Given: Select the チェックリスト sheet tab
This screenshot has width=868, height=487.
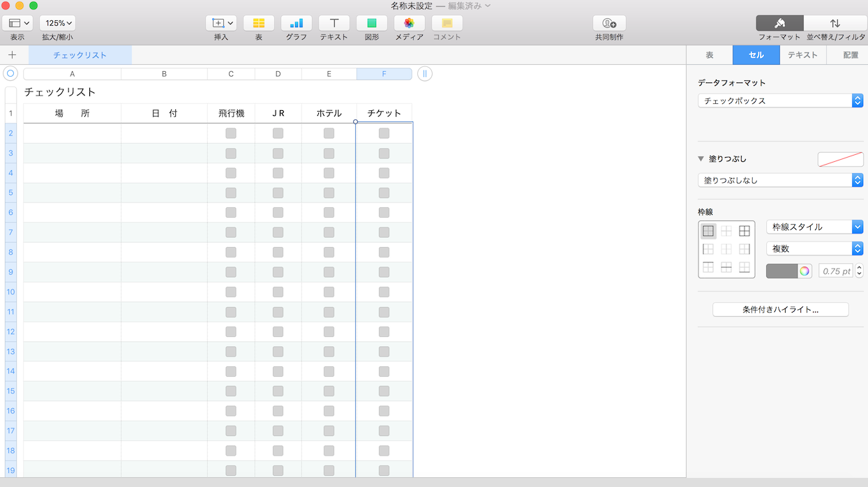Looking at the screenshot, I should coord(80,55).
